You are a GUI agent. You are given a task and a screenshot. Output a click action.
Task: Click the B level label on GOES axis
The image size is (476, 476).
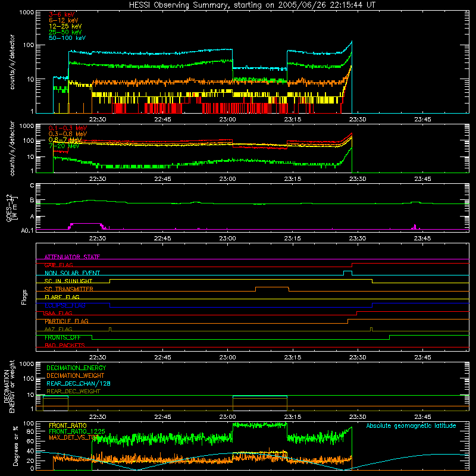32,201
